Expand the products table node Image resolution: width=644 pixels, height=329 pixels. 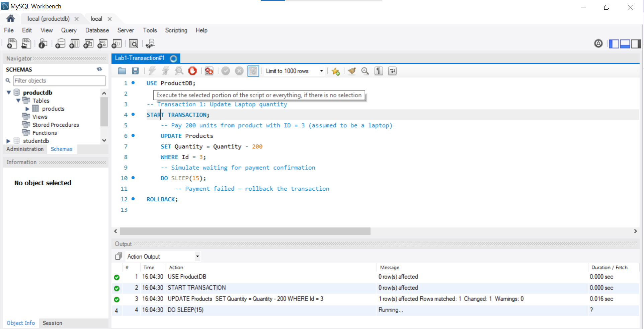27,109
